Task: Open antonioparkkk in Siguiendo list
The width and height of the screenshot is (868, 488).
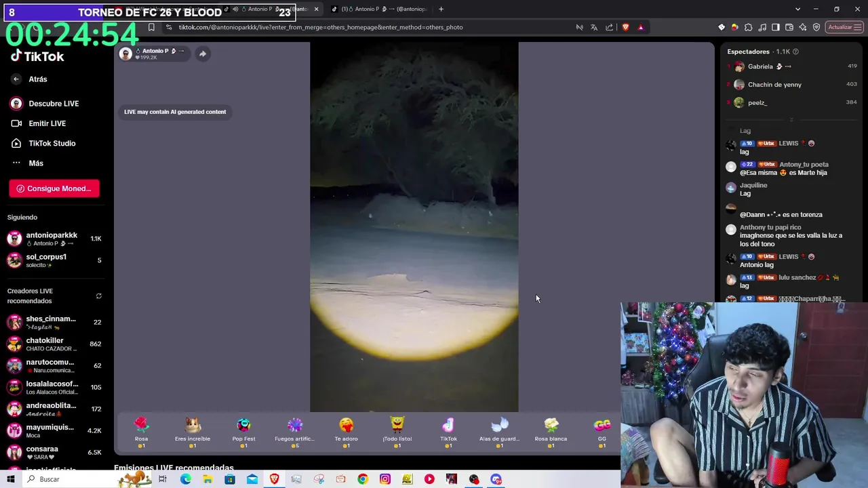Action: (x=54, y=239)
